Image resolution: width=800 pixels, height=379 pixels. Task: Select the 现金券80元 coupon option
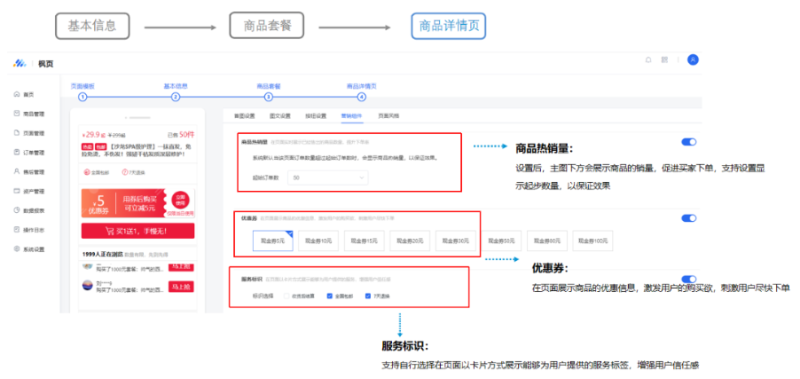click(x=547, y=241)
